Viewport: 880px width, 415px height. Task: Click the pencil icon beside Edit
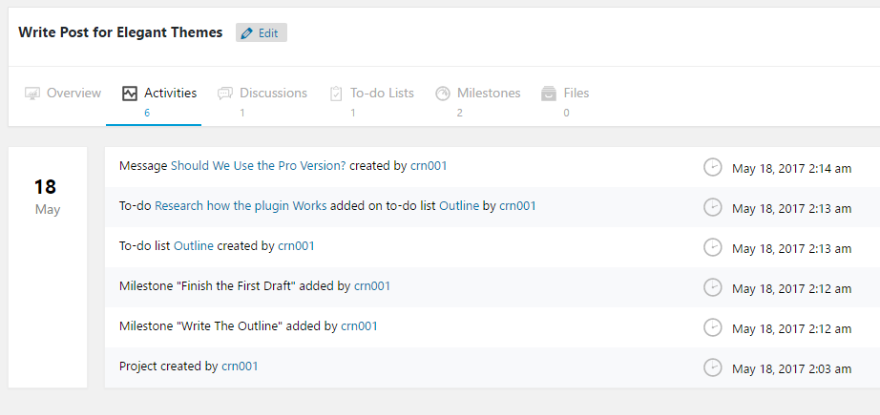pos(247,33)
